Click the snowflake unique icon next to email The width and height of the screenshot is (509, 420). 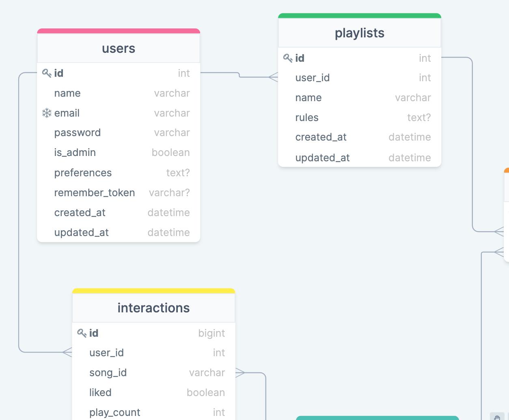[x=47, y=113]
